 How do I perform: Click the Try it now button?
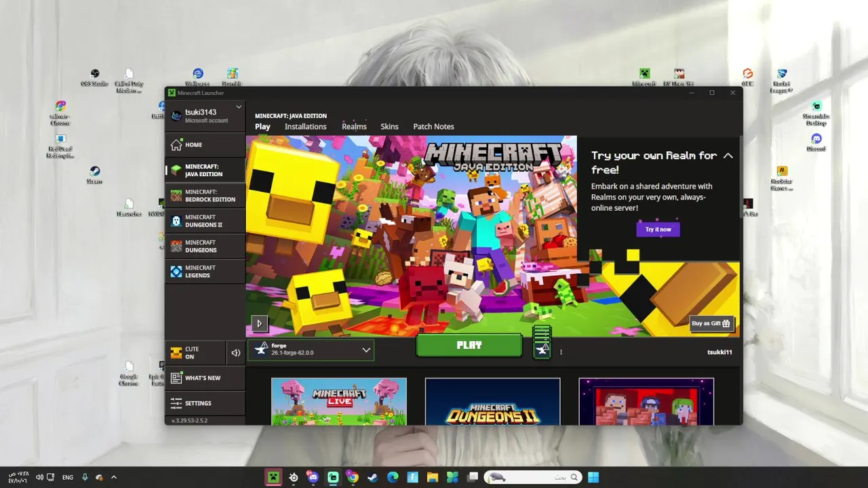(x=658, y=229)
